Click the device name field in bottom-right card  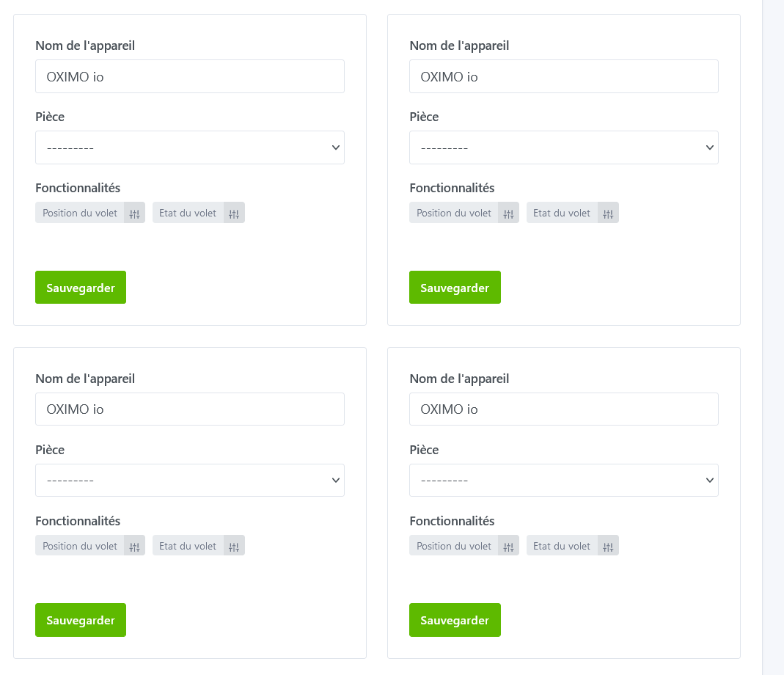[x=563, y=409]
